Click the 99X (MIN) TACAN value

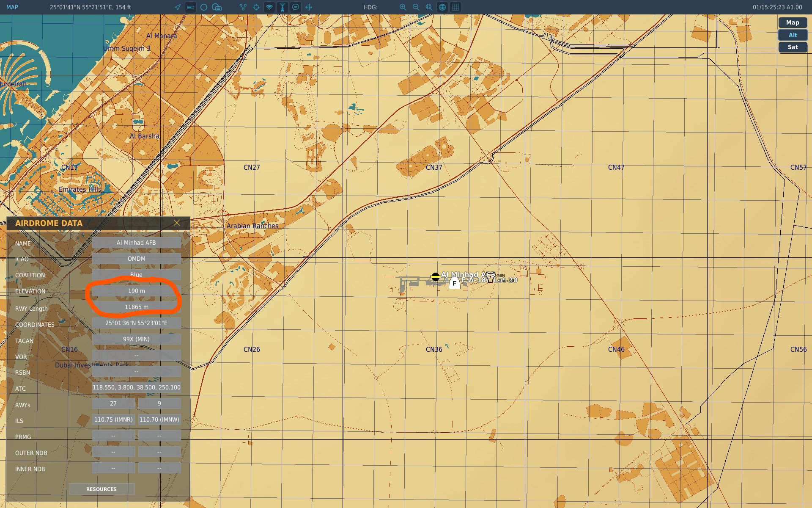click(136, 339)
